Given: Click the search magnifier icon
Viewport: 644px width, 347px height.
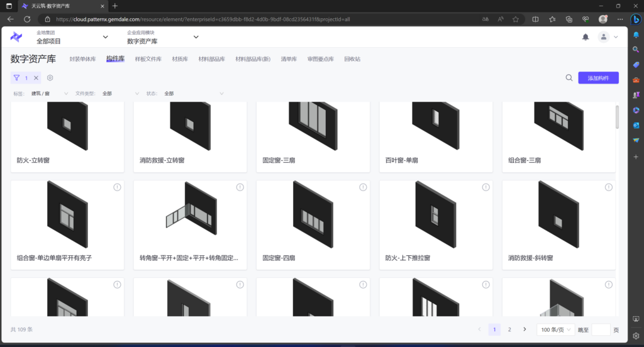Looking at the screenshot, I should click(x=569, y=78).
